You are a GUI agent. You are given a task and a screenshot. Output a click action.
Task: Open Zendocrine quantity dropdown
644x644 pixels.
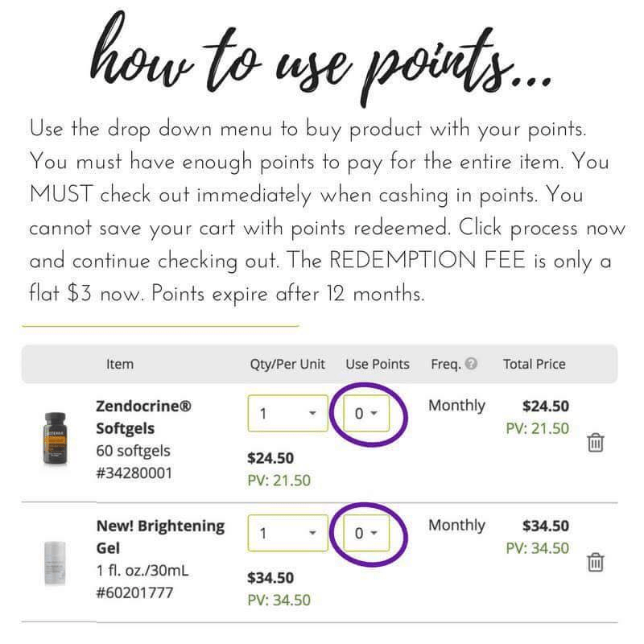point(288,413)
